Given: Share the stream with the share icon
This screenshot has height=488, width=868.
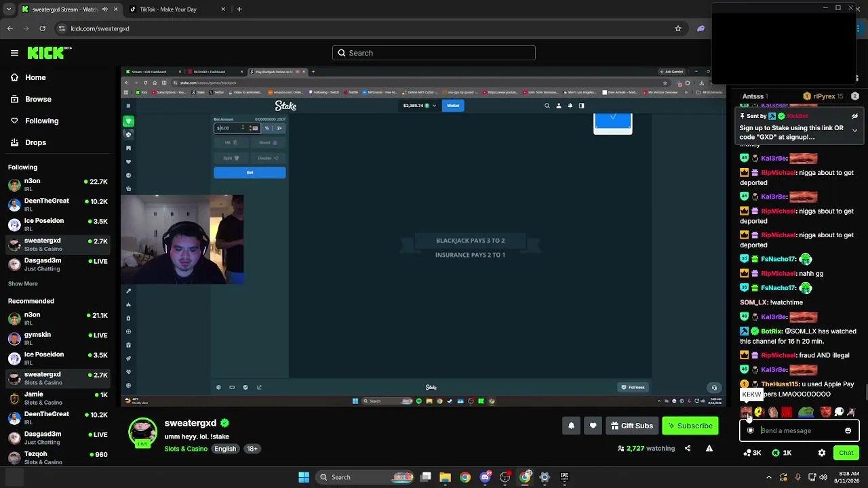Looking at the screenshot, I should pos(688,448).
